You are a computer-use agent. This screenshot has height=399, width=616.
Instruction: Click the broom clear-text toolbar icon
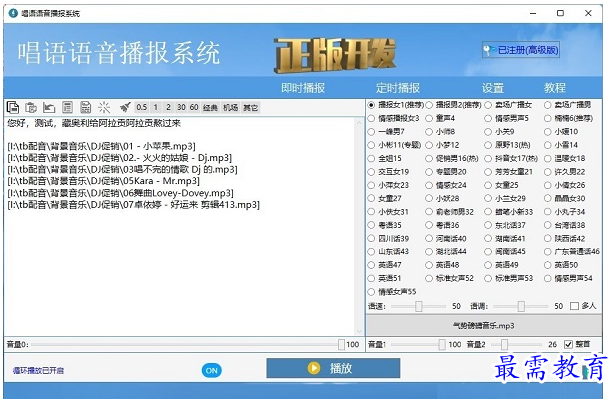125,107
